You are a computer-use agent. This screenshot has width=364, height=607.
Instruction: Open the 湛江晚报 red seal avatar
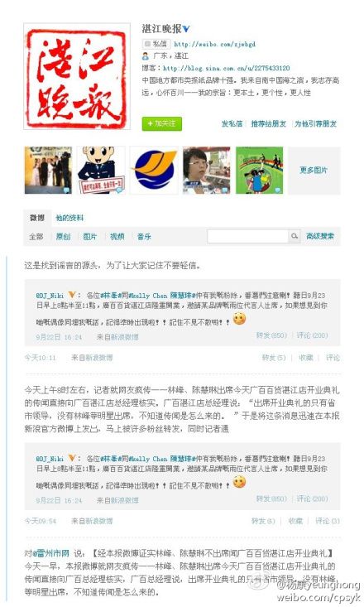click(77, 76)
